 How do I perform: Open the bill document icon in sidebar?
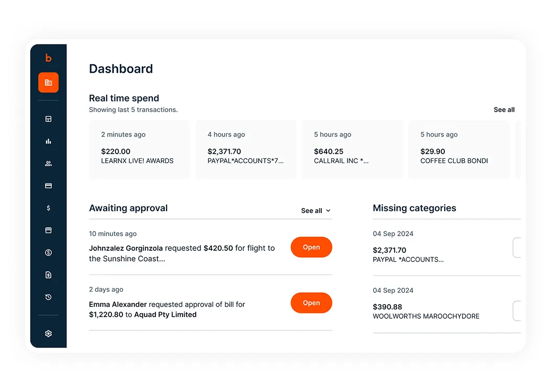pos(48,275)
